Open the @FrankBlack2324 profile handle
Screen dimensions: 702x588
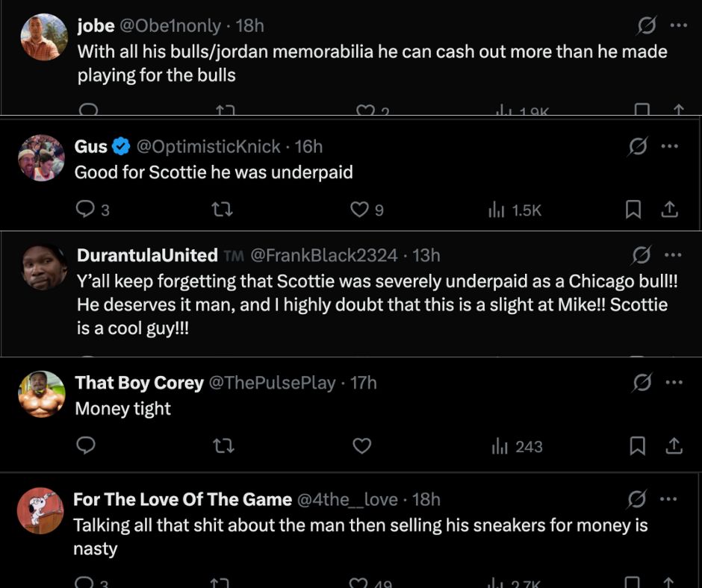coord(323,255)
